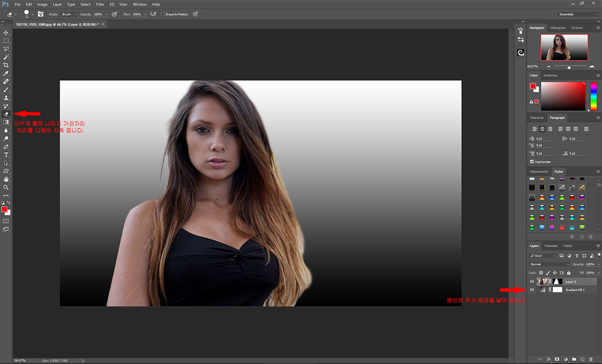Open the layer Kind filter dropdown
The height and width of the screenshot is (364, 602).
542,255
